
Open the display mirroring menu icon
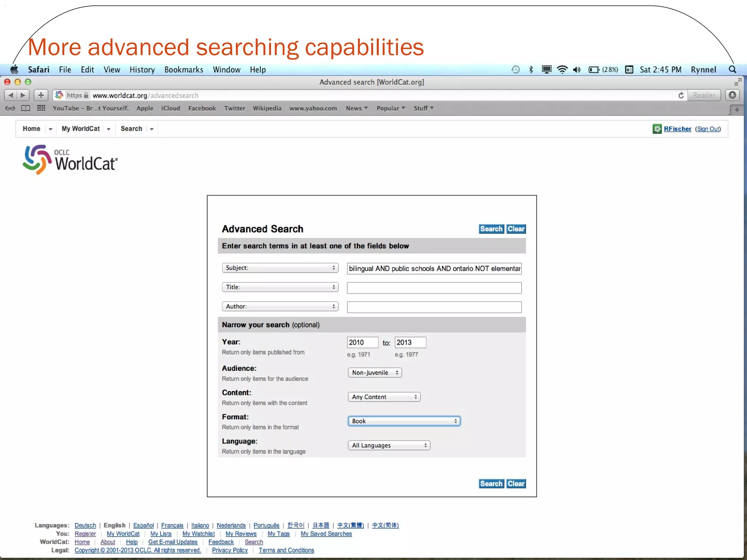click(546, 69)
